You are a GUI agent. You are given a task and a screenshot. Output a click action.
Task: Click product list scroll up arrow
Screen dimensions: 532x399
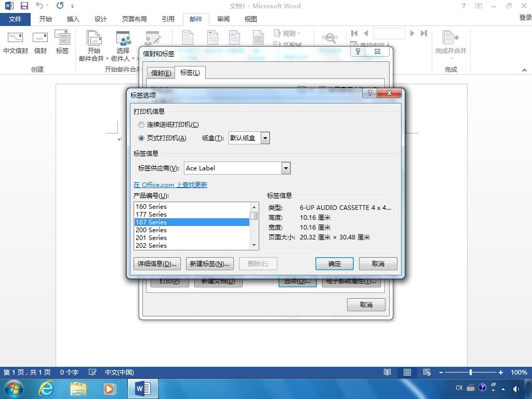coord(254,207)
